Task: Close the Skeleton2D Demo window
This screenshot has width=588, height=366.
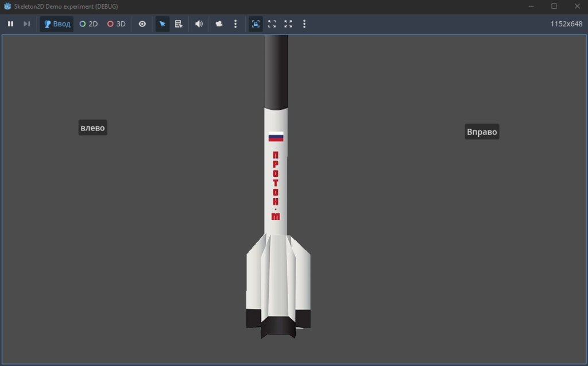Action: coord(577,6)
